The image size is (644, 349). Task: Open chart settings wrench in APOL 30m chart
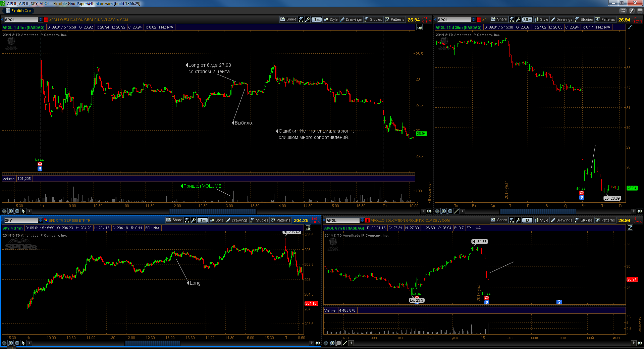[518, 19]
